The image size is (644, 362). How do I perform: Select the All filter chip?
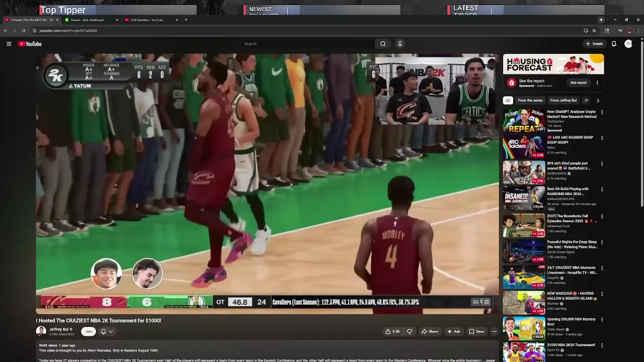point(508,100)
